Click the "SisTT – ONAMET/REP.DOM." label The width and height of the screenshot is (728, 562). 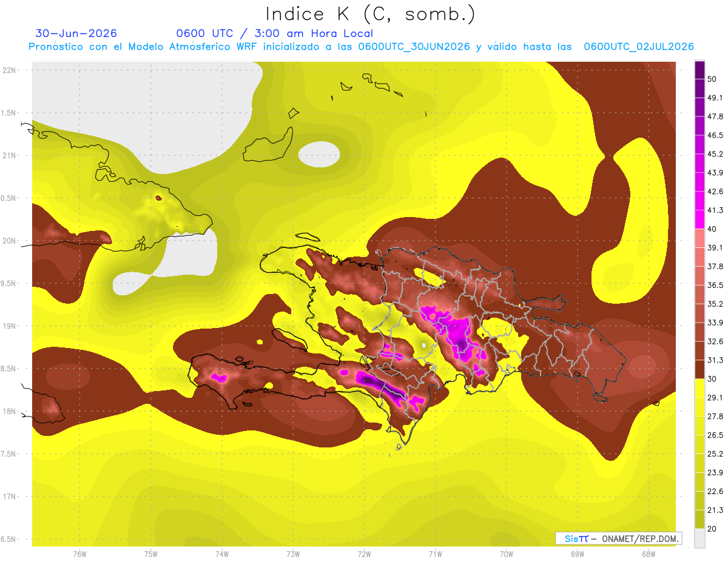coord(618,538)
